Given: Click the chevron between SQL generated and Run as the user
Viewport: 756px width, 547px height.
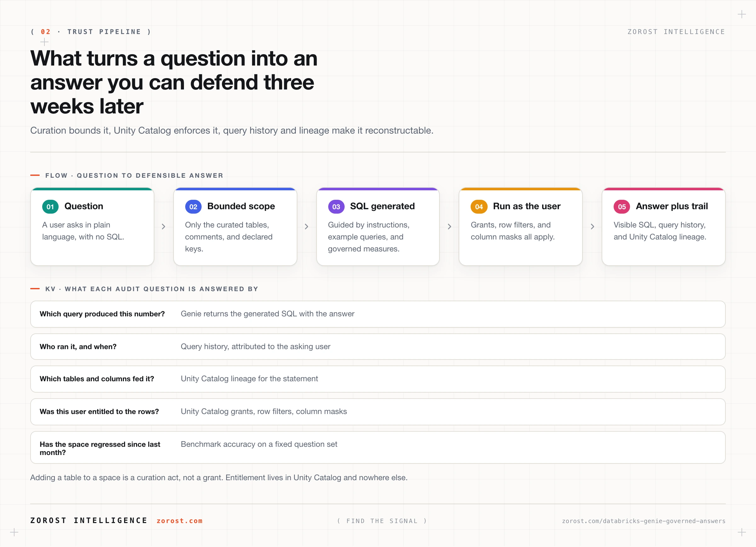Looking at the screenshot, I should click(449, 227).
